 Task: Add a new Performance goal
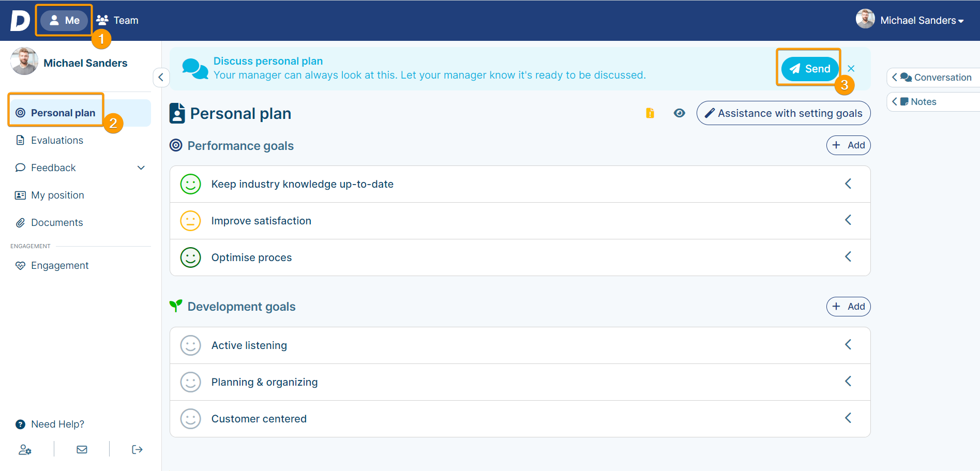[x=848, y=145]
